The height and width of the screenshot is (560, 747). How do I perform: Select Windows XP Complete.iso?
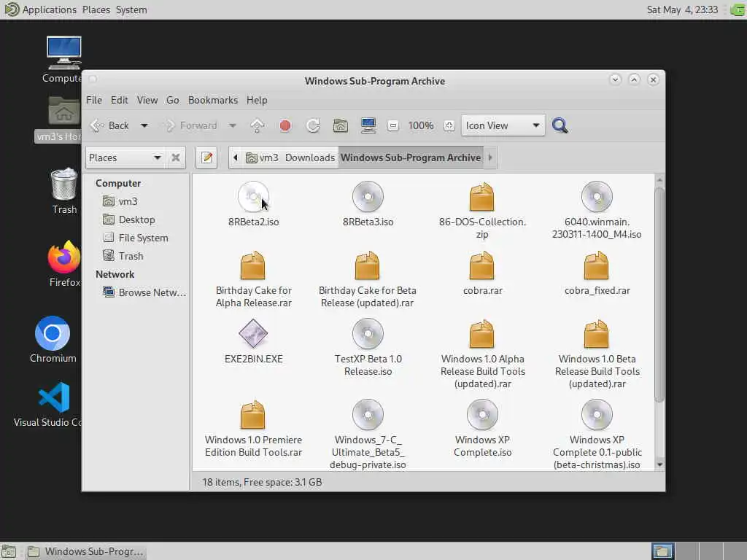(x=483, y=429)
